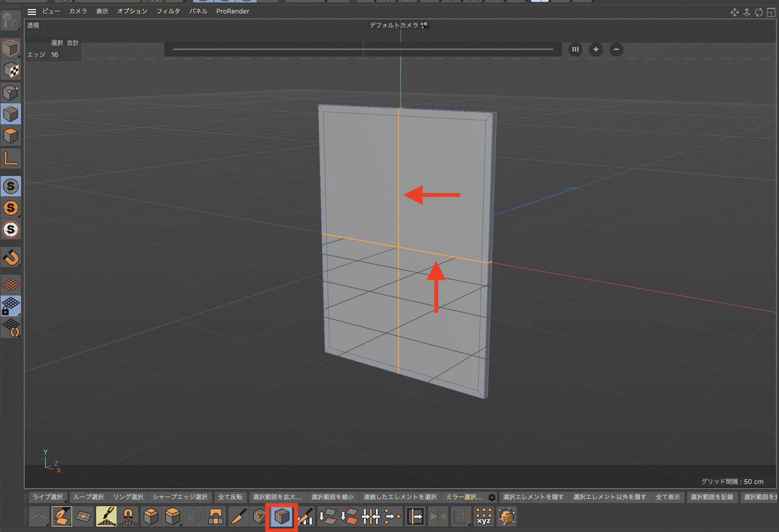Toggle the locked workplane icon
This screenshot has height=532, width=779.
click(x=11, y=306)
